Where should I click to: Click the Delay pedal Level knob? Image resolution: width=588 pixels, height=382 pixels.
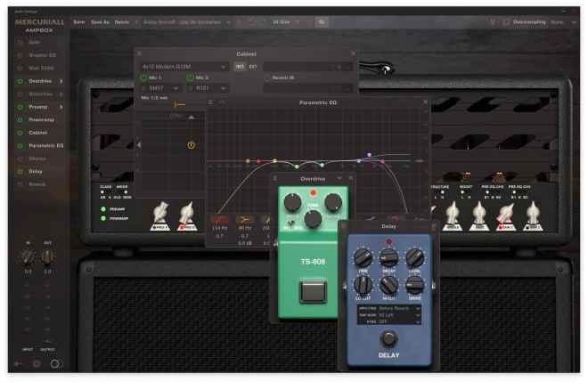(414, 257)
